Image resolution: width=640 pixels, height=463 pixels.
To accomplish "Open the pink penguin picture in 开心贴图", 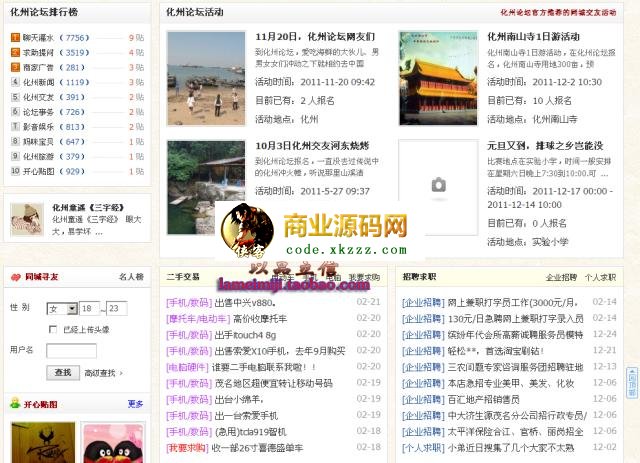I will click(x=113, y=443).
